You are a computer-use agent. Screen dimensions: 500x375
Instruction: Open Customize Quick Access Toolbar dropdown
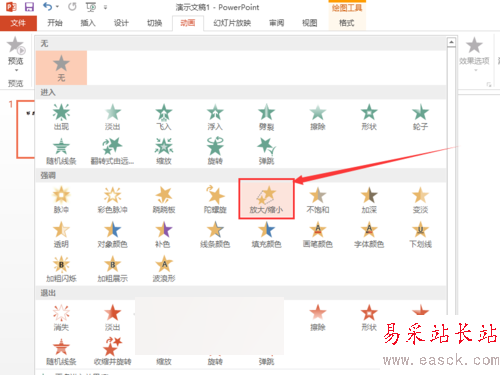[x=105, y=7]
